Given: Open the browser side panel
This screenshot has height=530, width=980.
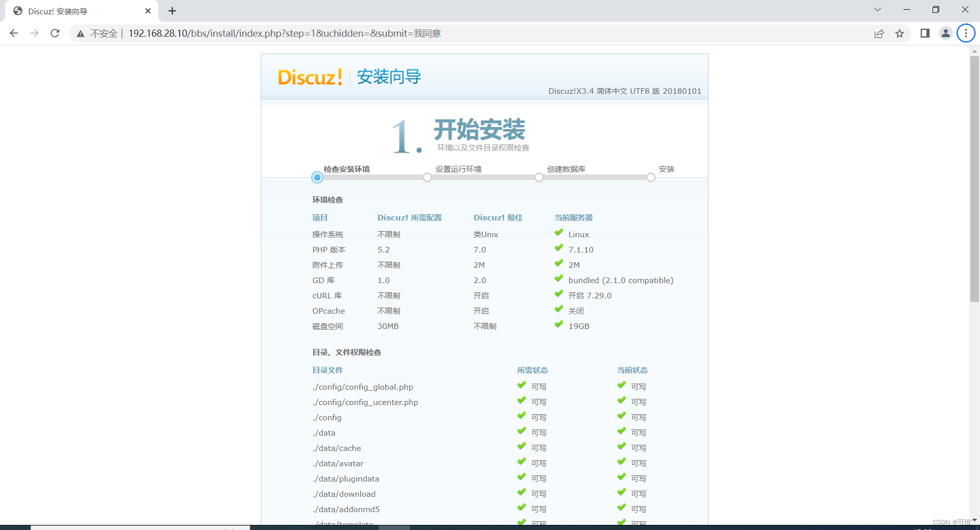Looking at the screenshot, I should [925, 33].
